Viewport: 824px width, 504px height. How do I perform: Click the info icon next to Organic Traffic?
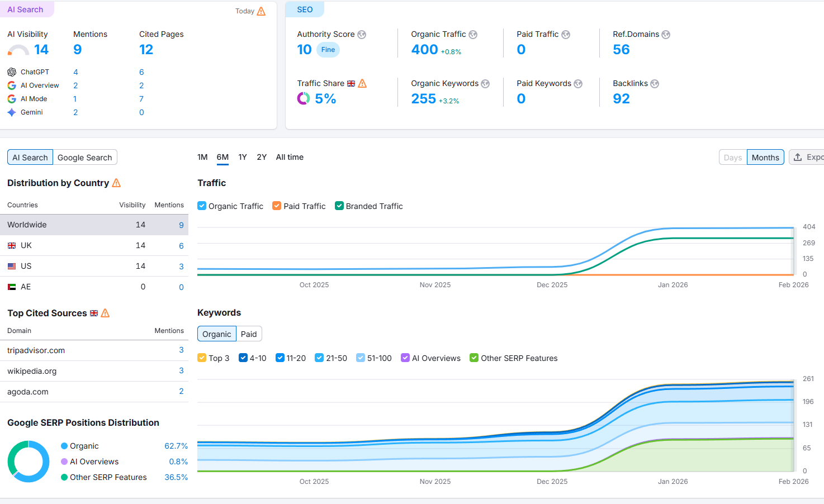[x=473, y=34]
